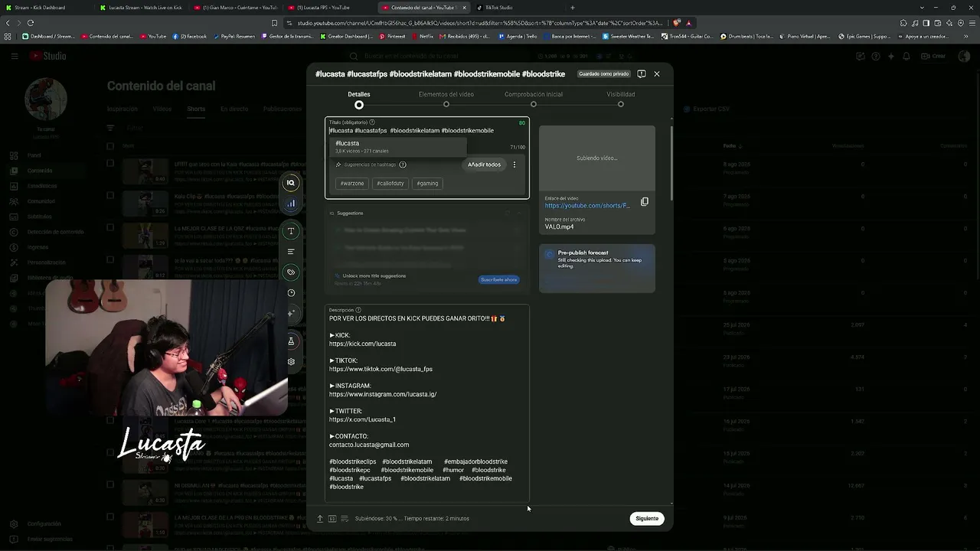
Task: Click the Guardado como privado badge
Action: coord(604,74)
